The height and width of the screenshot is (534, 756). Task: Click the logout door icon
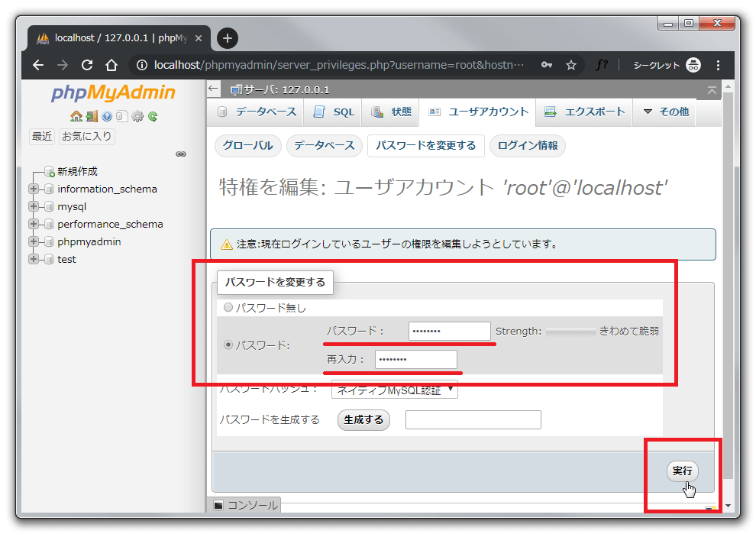(x=92, y=117)
